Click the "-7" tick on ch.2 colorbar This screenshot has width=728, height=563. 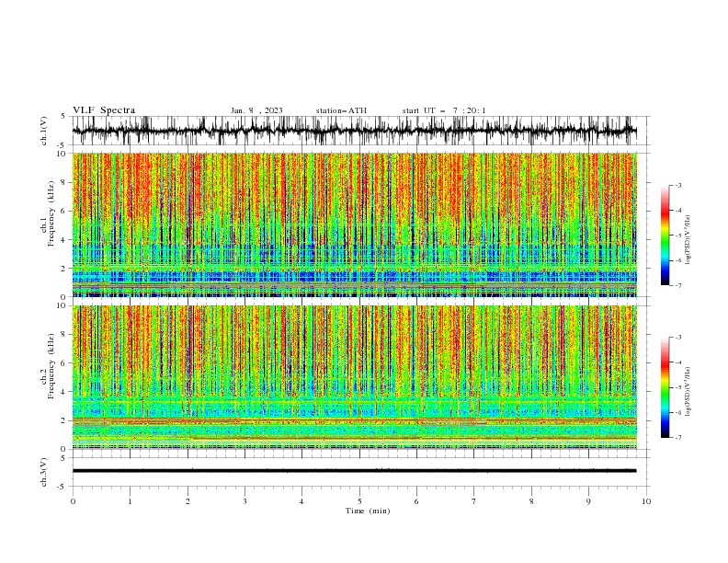pyautogui.click(x=678, y=438)
